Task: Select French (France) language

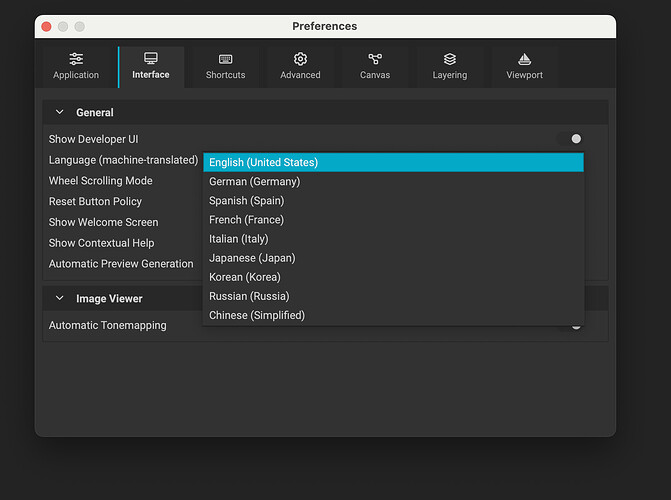Action: pos(247,220)
